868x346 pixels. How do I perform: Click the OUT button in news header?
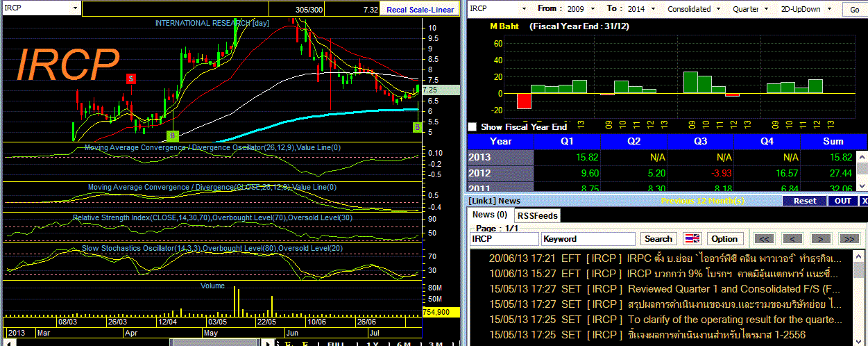(x=842, y=201)
